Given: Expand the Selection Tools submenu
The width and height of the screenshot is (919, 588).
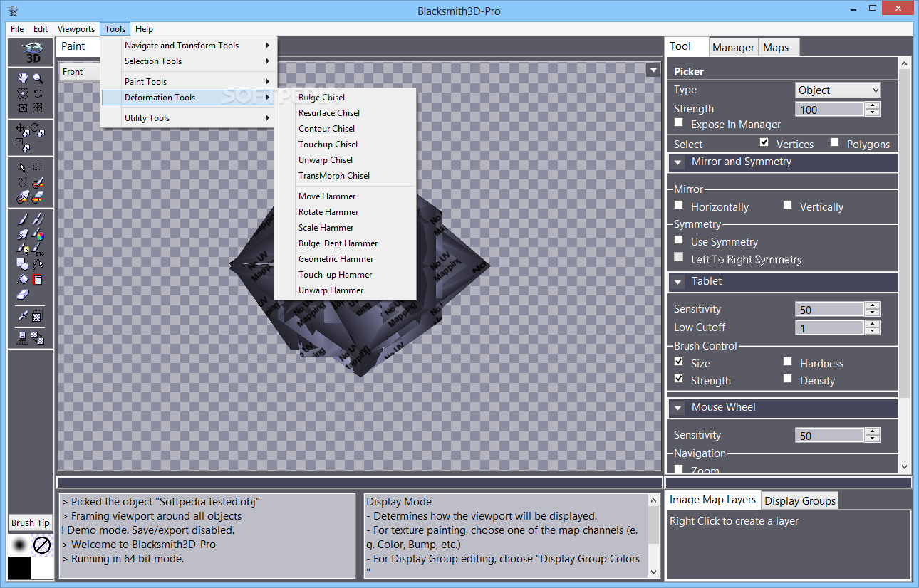Looking at the screenshot, I should [187, 61].
